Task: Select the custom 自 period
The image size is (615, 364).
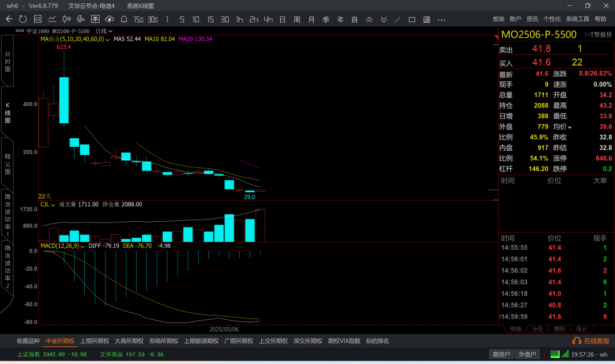Action: point(355,19)
